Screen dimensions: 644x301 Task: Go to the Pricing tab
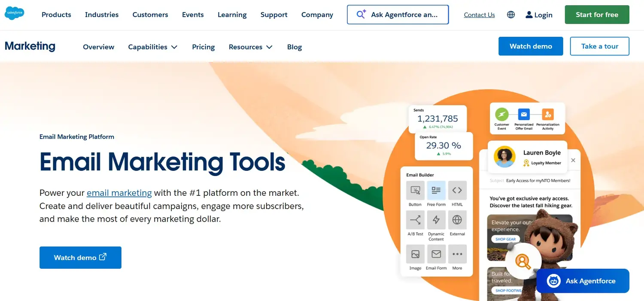(x=204, y=47)
